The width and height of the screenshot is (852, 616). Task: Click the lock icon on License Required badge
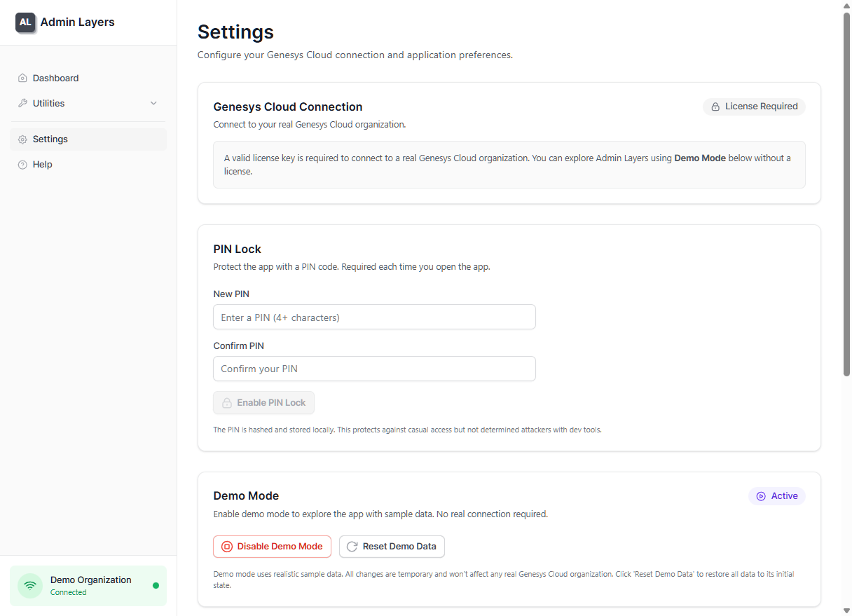715,107
